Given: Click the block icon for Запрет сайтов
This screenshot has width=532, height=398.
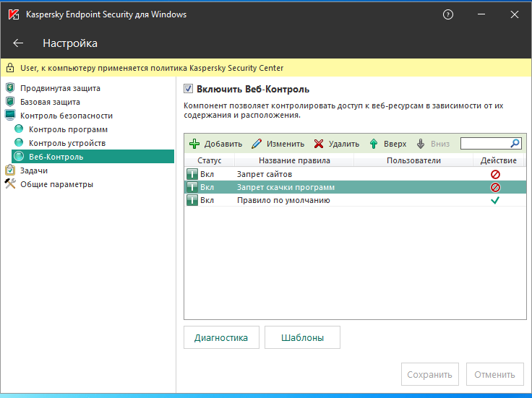Looking at the screenshot, I should (495, 174).
